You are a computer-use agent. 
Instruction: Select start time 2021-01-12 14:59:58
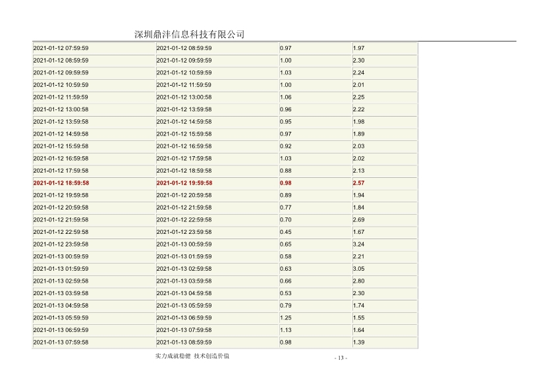coord(61,134)
